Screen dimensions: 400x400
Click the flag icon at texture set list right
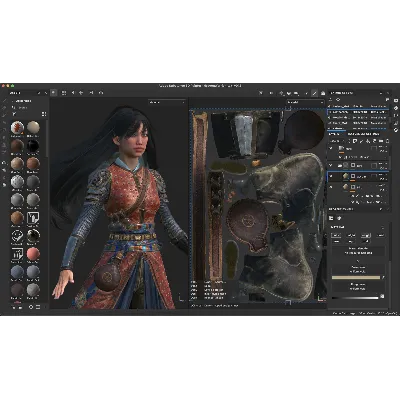click(x=387, y=100)
